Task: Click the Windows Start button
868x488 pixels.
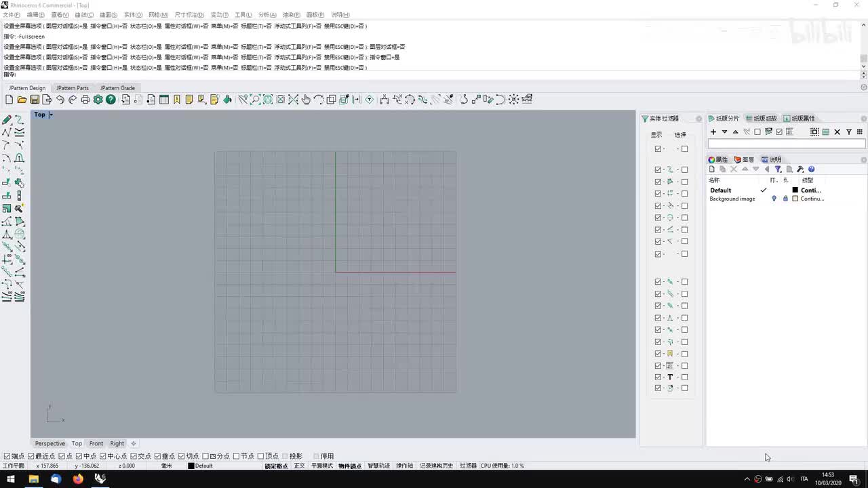Action: coord(11,479)
